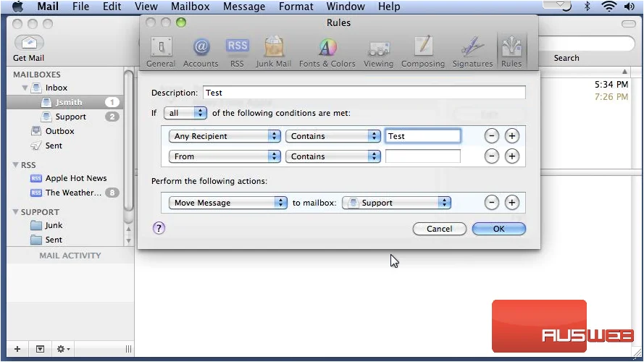Open the Window menu

(x=346, y=7)
